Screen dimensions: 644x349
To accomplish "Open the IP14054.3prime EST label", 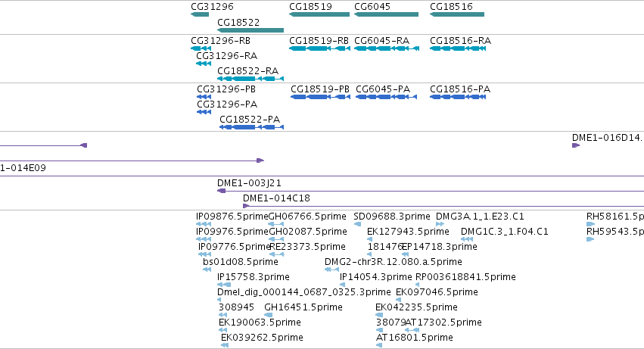I will click(x=376, y=277).
